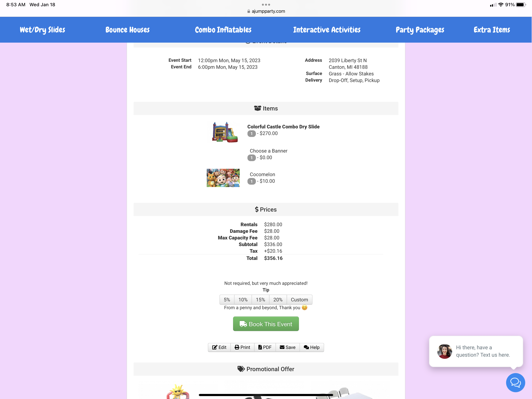Go to Combo Inflatables category
This screenshot has height=399, width=532.
223,30
